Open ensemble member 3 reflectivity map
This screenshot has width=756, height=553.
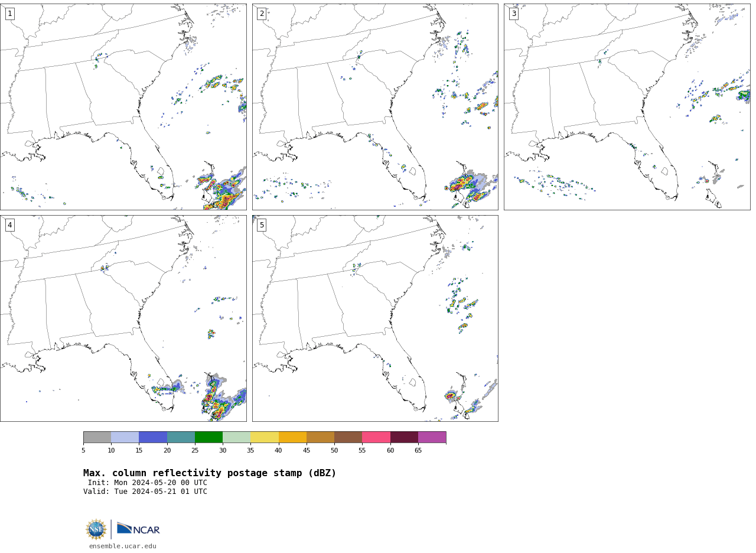coord(627,107)
